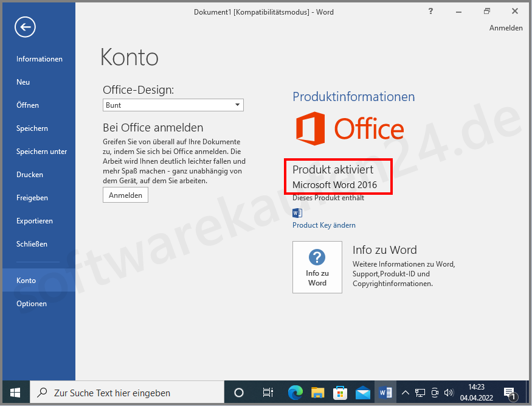The image size is (532, 406).
Task: Open Word from the taskbar
Action: [385, 393]
